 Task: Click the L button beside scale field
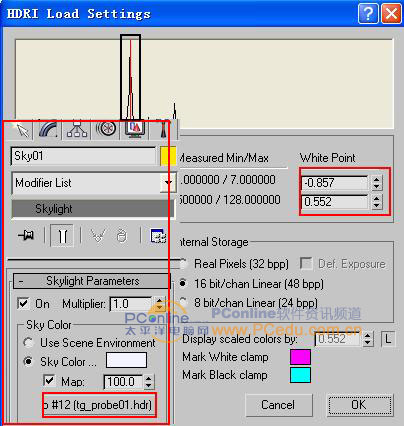click(x=388, y=339)
